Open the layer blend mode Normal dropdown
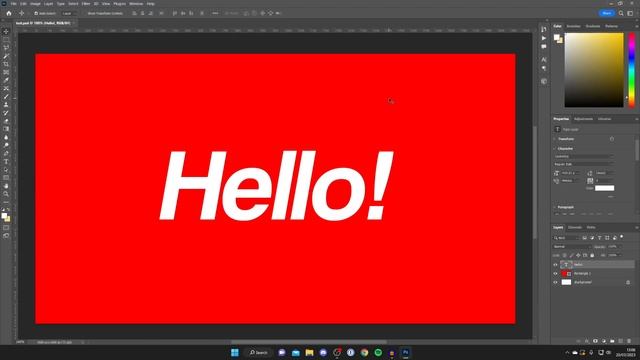The width and height of the screenshot is (640, 360). pyautogui.click(x=572, y=247)
